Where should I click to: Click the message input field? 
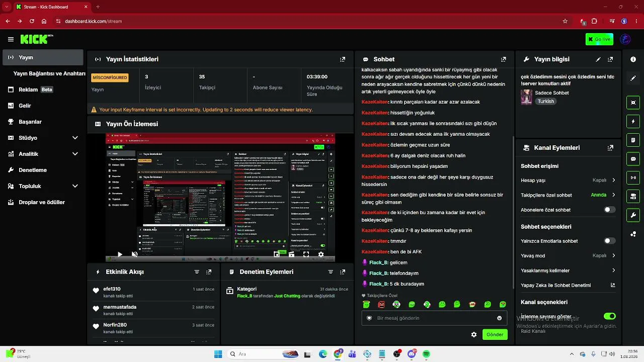tap(433, 318)
